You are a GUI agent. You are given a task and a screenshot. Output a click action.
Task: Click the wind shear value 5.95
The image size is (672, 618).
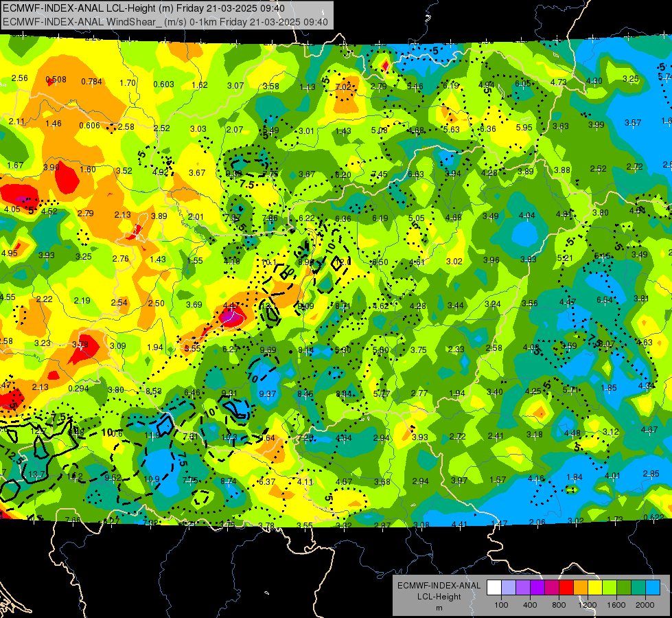[524, 127]
